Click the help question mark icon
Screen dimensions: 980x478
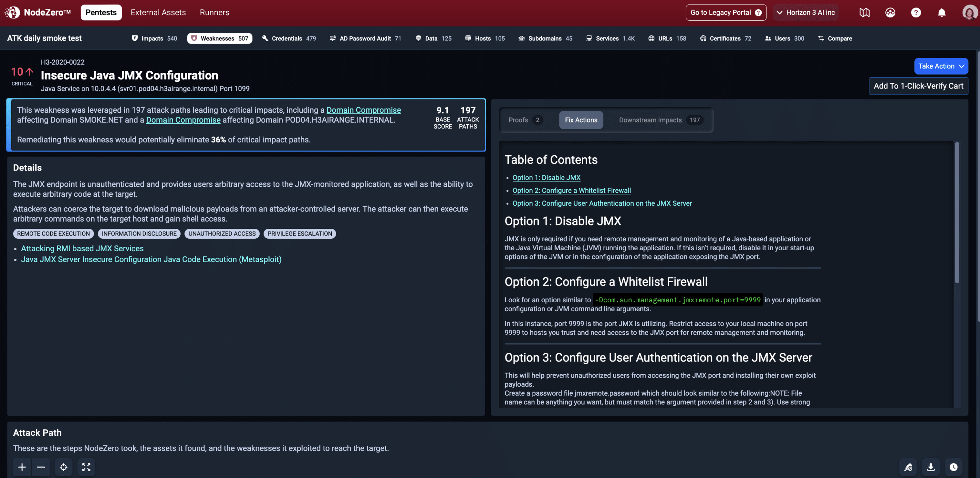(916, 13)
